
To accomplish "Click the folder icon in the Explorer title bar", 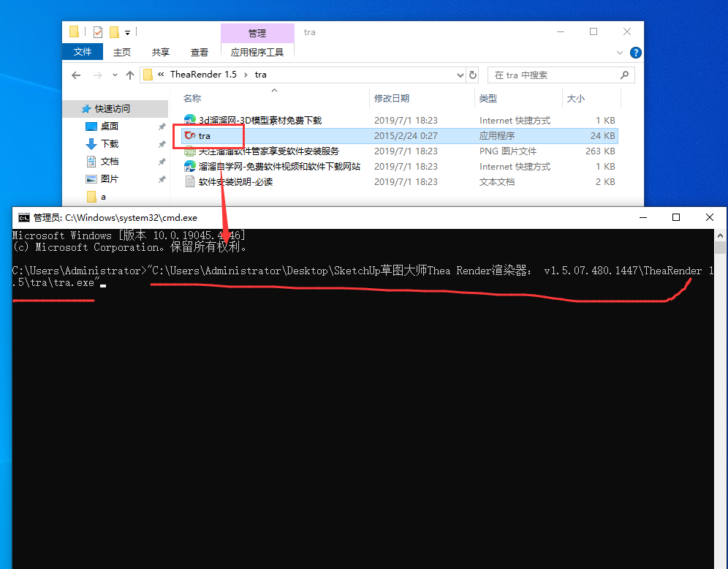I will [74, 31].
